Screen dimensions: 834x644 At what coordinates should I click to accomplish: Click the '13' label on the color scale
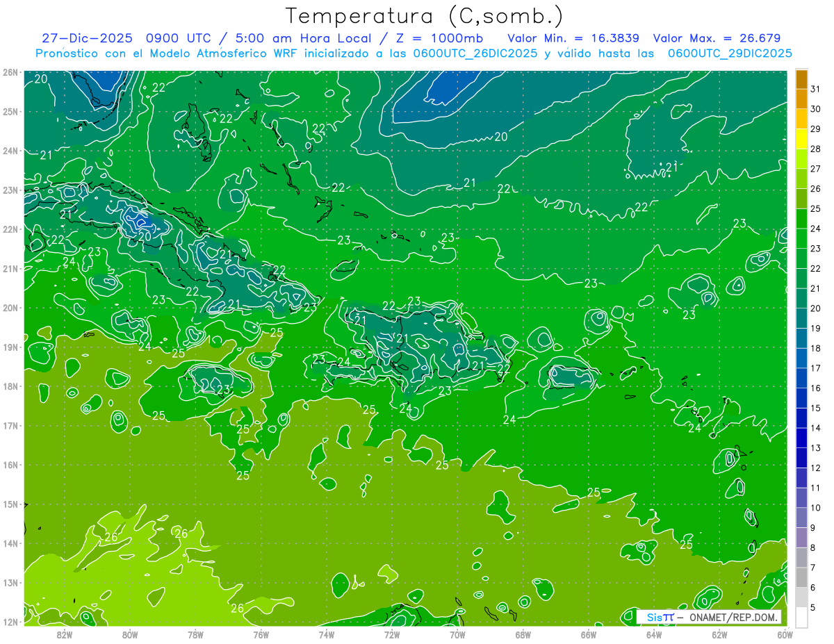[816, 448]
